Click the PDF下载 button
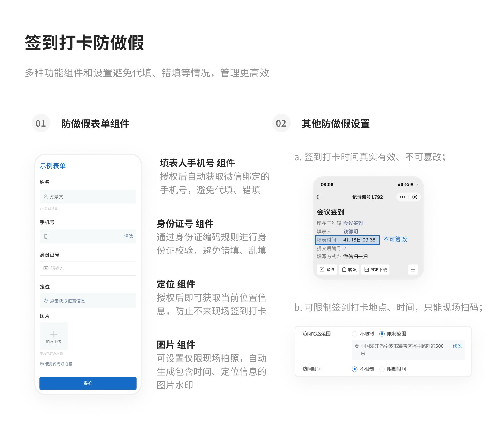Image resolution: width=504 pixels, height=438 pixels. tap(376, 269)
